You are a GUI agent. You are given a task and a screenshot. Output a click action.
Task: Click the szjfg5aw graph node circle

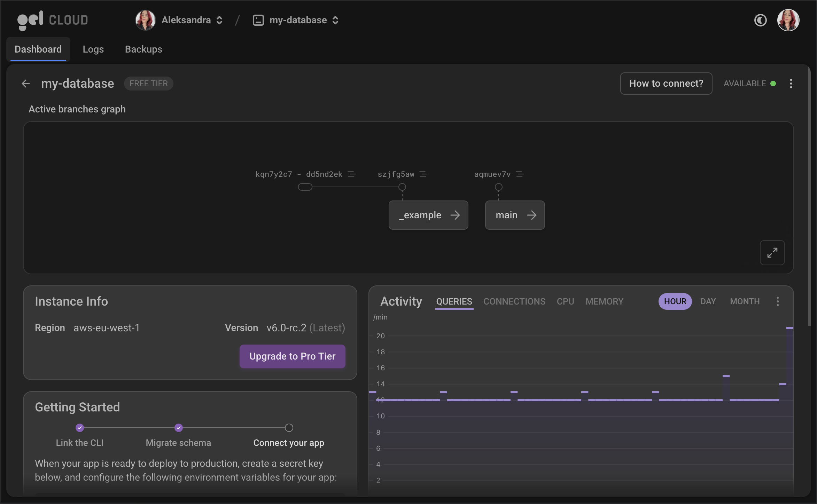pos(402,187)
